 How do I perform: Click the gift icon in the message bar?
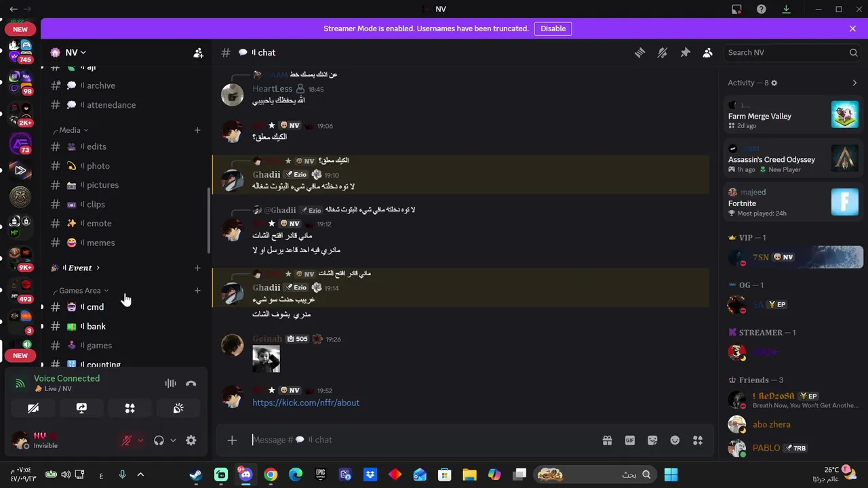click(x=607, y=440)
